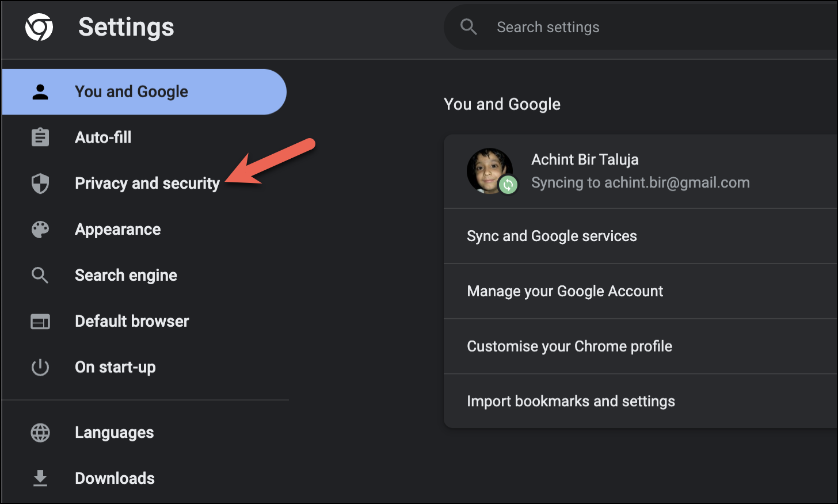
Task: Open the Privacy and security section
Action: pos(147,184)
